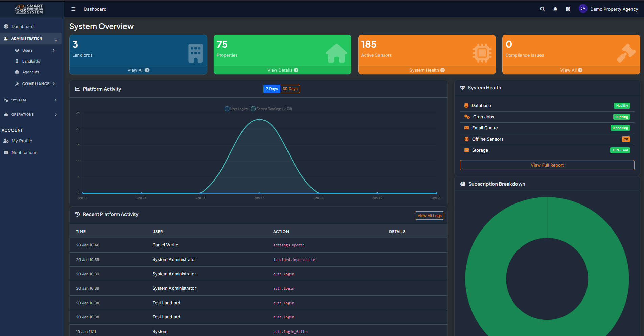Viewport: 644px width, 336px height.
Task: Click the Compliance Issues gavel icon
Action: point(626,53)
